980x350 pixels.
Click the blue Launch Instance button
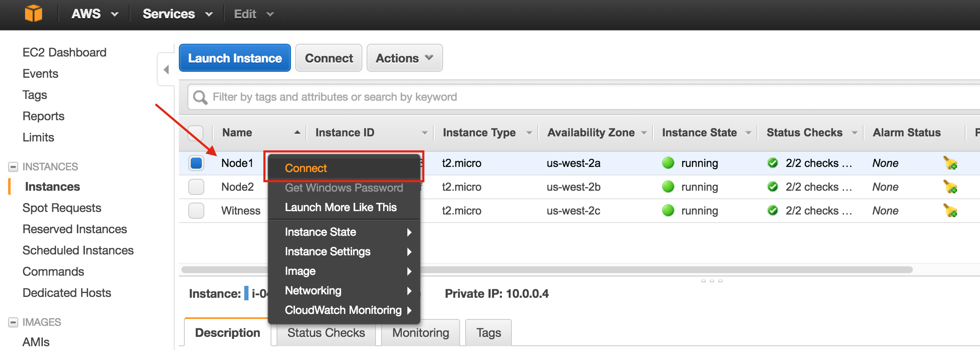[x=235, y=58]
